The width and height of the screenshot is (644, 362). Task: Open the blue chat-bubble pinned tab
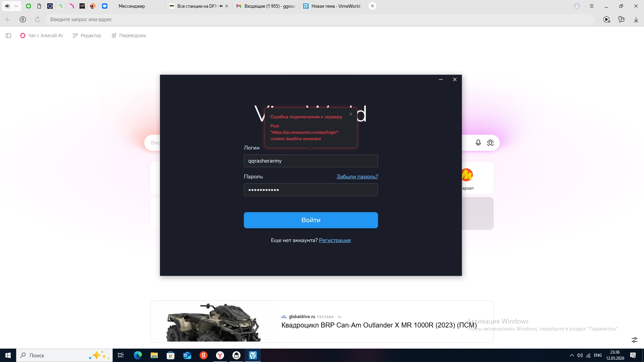tap(105, 6)
